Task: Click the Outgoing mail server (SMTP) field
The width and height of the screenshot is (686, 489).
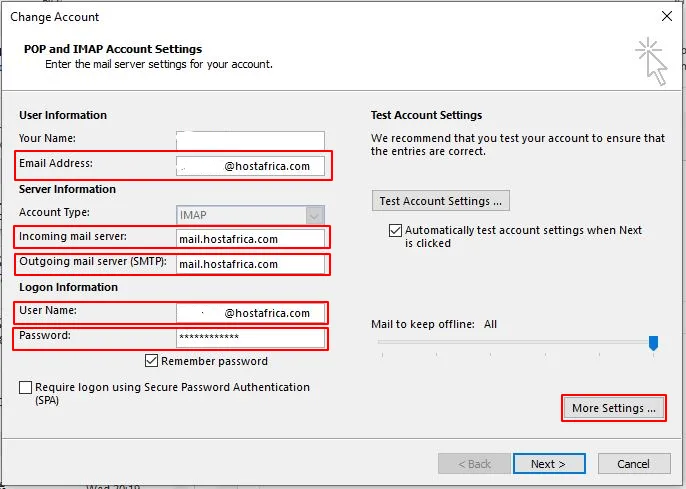Action: coord(250,264)
